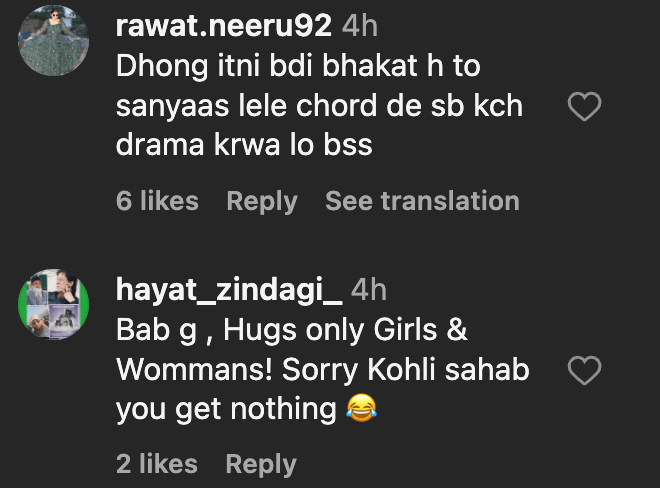
Task: Click See translation under the first comment
Action: (422, 201)
